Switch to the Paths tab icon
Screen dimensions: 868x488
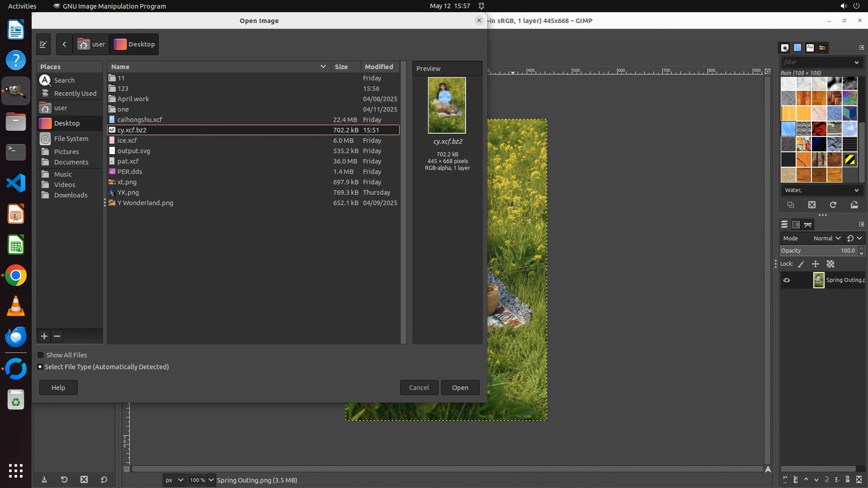point(808,225)
